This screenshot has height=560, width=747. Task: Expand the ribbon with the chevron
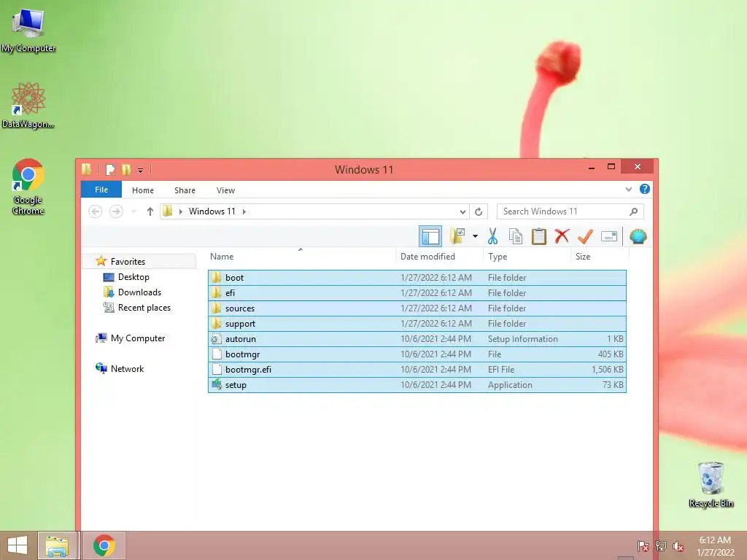click(628, 189)
